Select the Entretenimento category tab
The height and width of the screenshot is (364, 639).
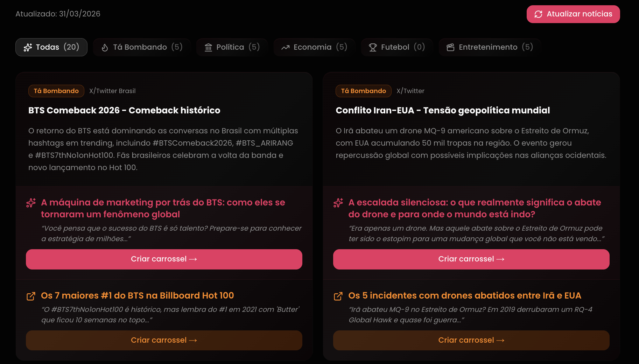[x=490, y=47]
